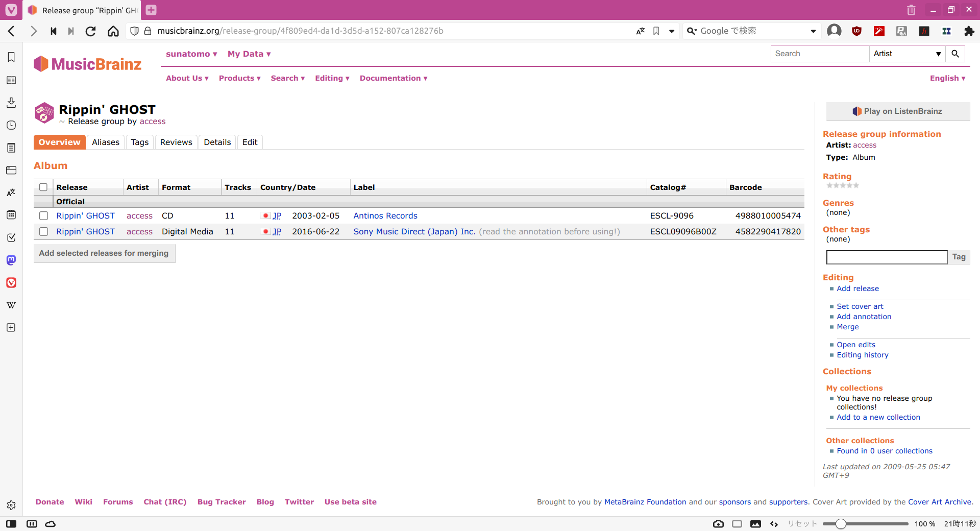Screen dimensions: 980x531
Task: Open the English language dropdown
Action: [x=947, y=78]
